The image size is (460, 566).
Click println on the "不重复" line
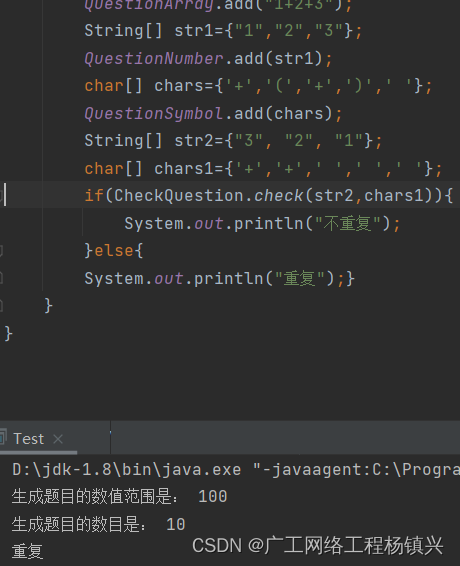coord(269,223)
